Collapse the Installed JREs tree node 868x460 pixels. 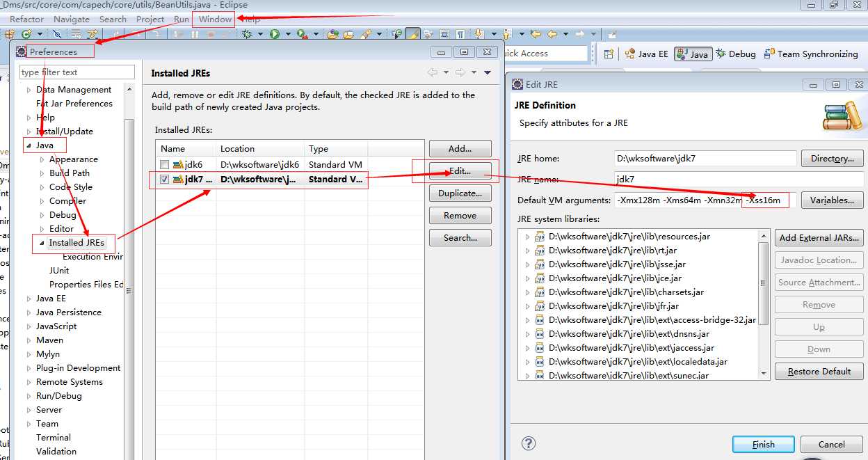(x=42, y=243)
